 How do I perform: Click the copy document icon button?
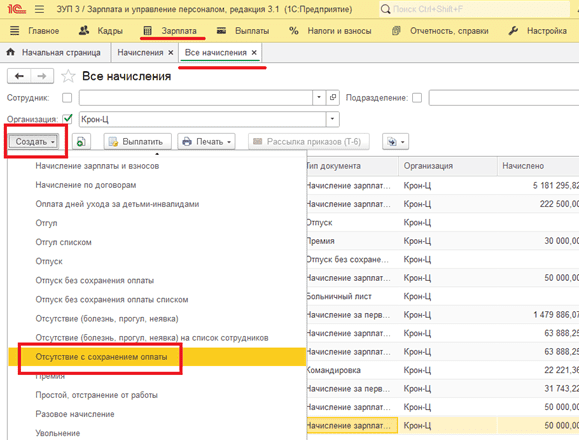(81, 142)
